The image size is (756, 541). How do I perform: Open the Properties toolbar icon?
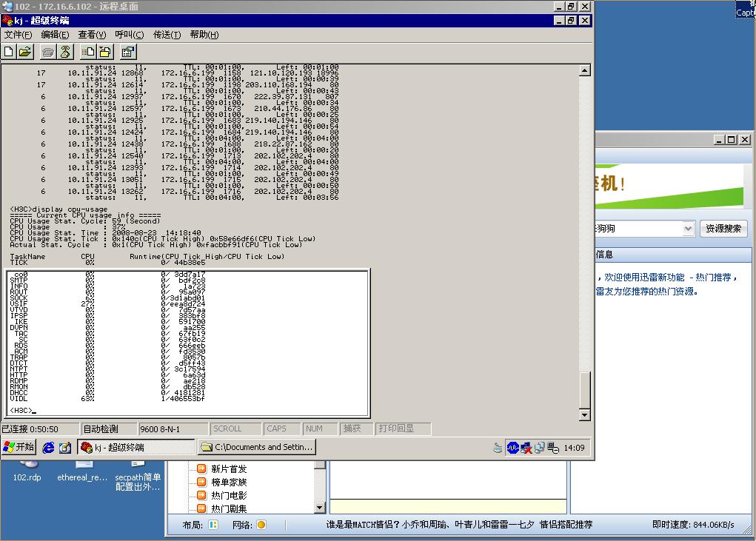(x=128, y=52)
